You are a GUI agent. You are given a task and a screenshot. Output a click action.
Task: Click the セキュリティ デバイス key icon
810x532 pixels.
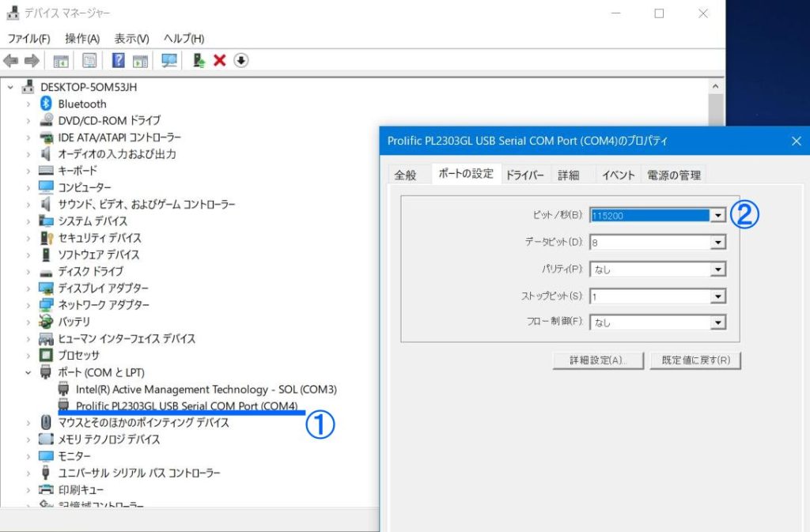47,238
